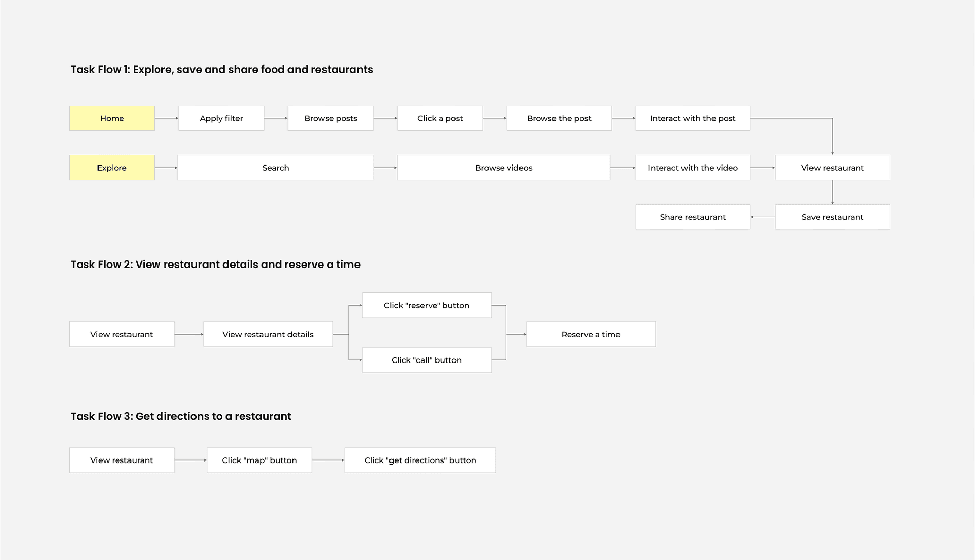Select the Search step box
The height and width of the screenshot is (560, 975).
pyautogui.click(x=276, y=168)
